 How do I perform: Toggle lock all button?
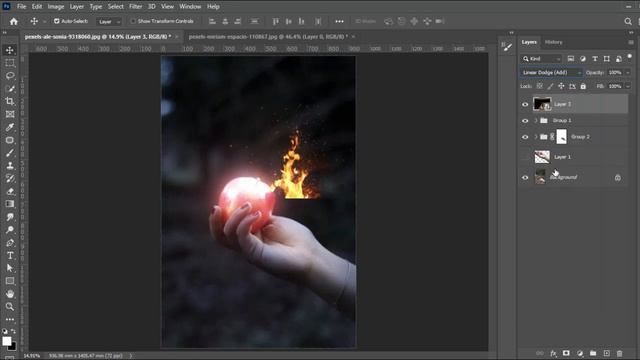pyautogui.click(x=583, y=86)
